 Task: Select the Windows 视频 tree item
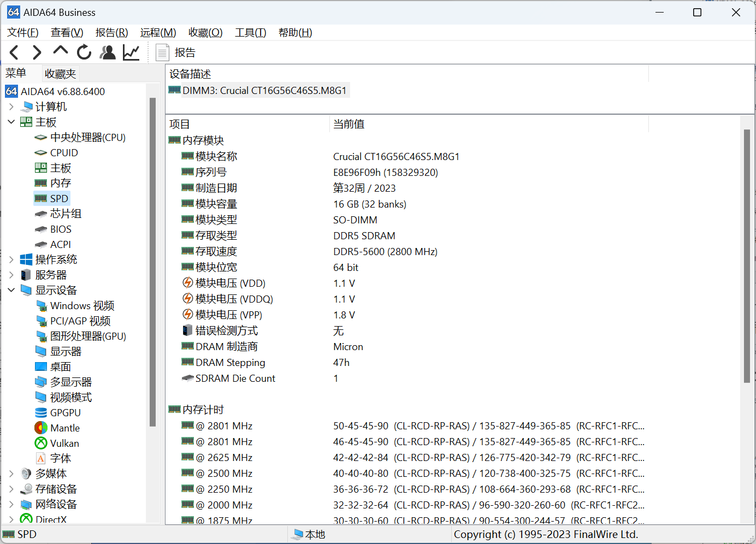pyautogui.click(x=75, y=305)
